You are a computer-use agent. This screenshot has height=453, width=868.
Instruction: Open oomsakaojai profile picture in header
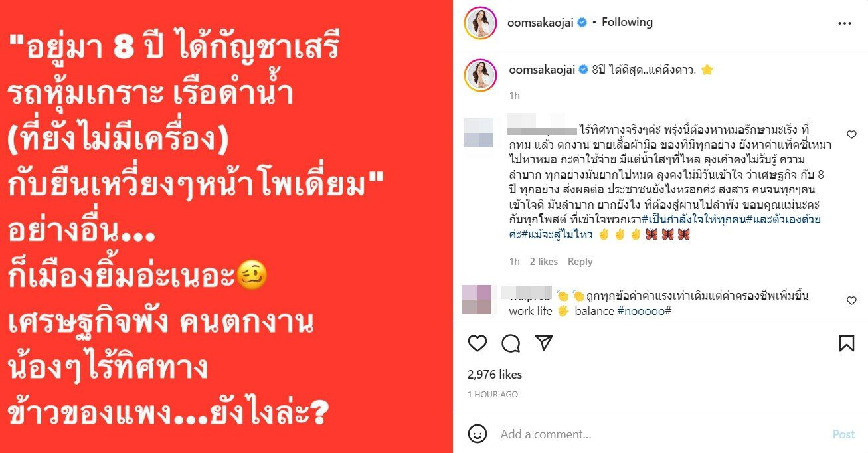(x=481, y=23)
